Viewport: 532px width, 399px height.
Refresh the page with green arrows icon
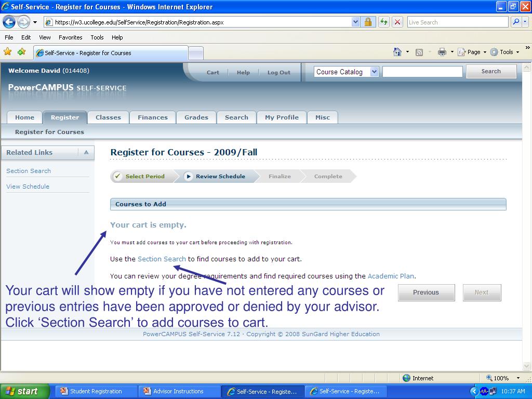(384, 22)
